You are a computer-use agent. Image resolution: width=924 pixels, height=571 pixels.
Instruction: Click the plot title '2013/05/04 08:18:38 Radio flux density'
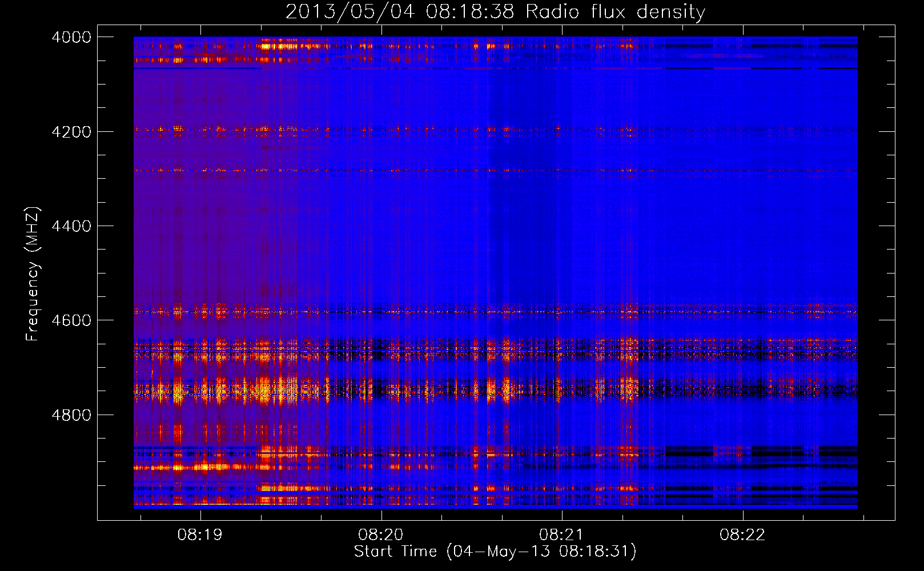tap(495, 12)
